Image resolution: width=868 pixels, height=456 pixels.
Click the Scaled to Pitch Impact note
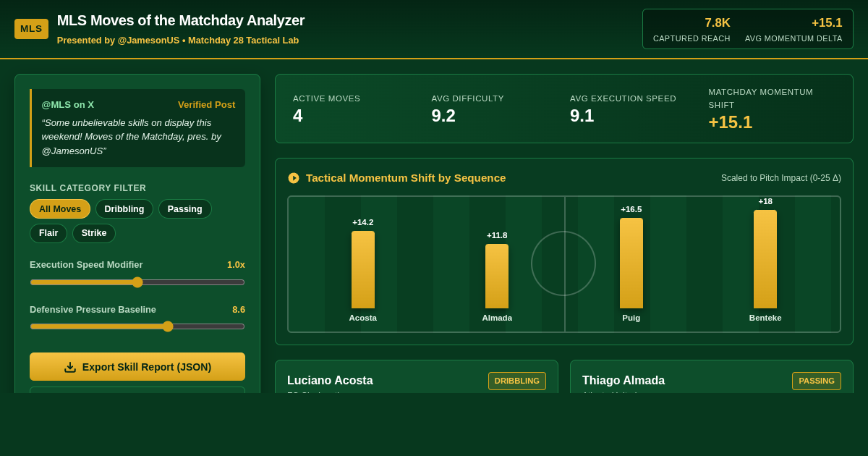(781, 178)
